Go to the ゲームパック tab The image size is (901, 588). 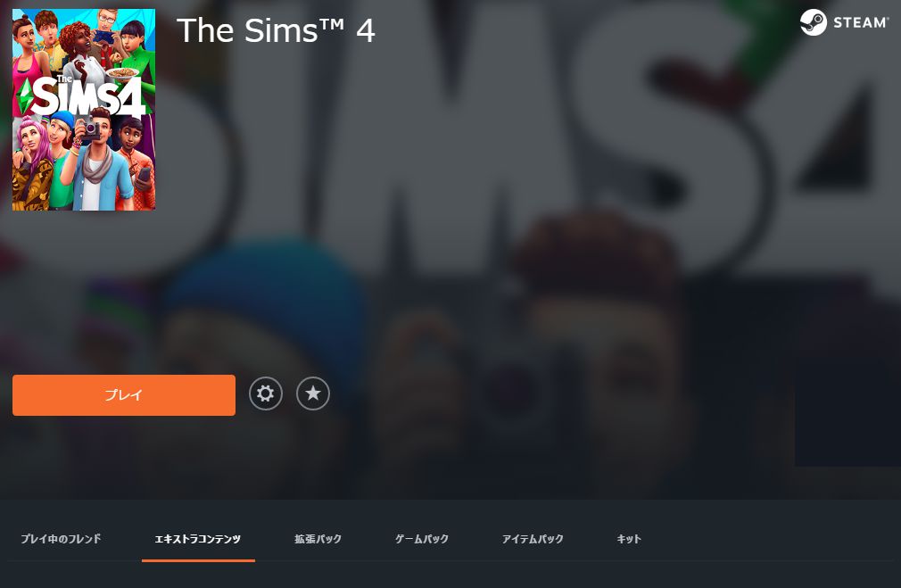421,539
